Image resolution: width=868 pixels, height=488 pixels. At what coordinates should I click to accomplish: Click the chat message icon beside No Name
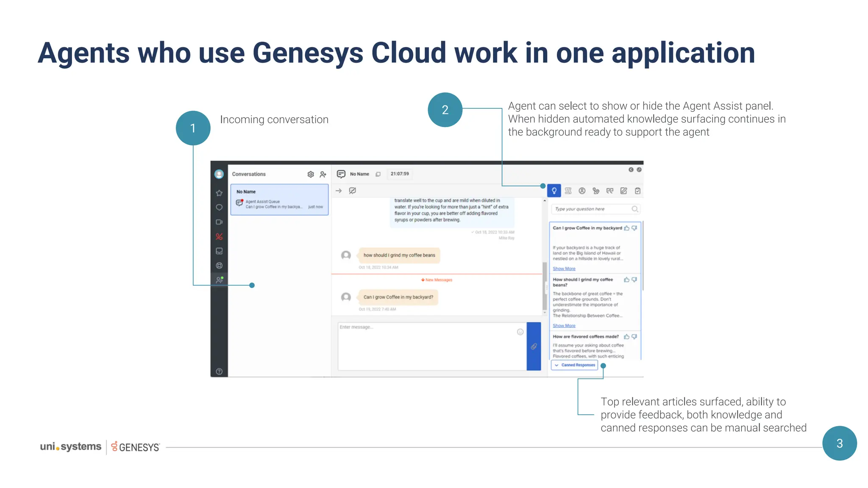click(x=341, y=174)
